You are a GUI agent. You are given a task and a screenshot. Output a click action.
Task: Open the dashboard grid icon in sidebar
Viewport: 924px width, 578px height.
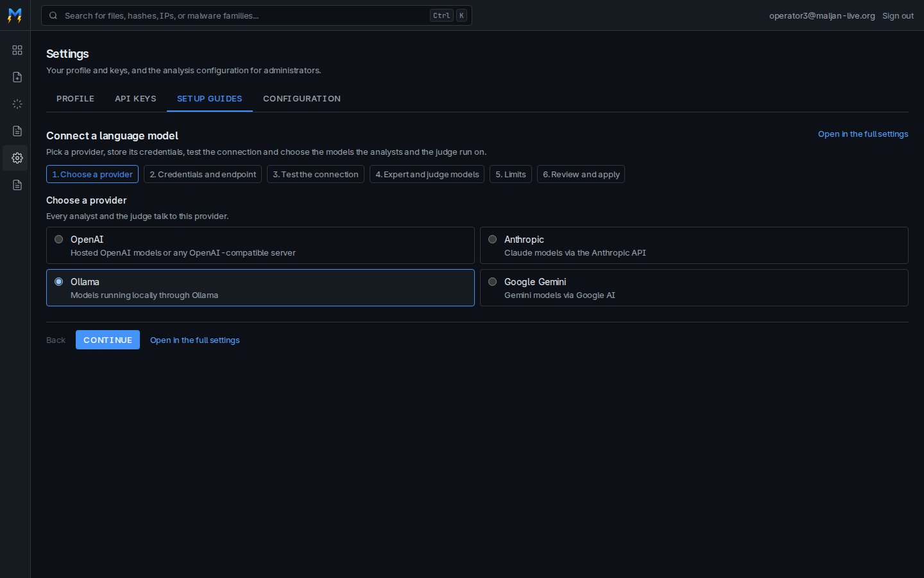17,50
